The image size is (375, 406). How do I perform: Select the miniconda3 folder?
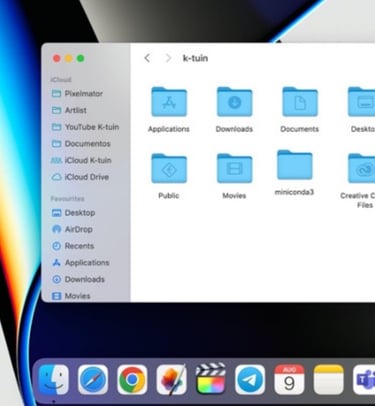click(295, 165)
